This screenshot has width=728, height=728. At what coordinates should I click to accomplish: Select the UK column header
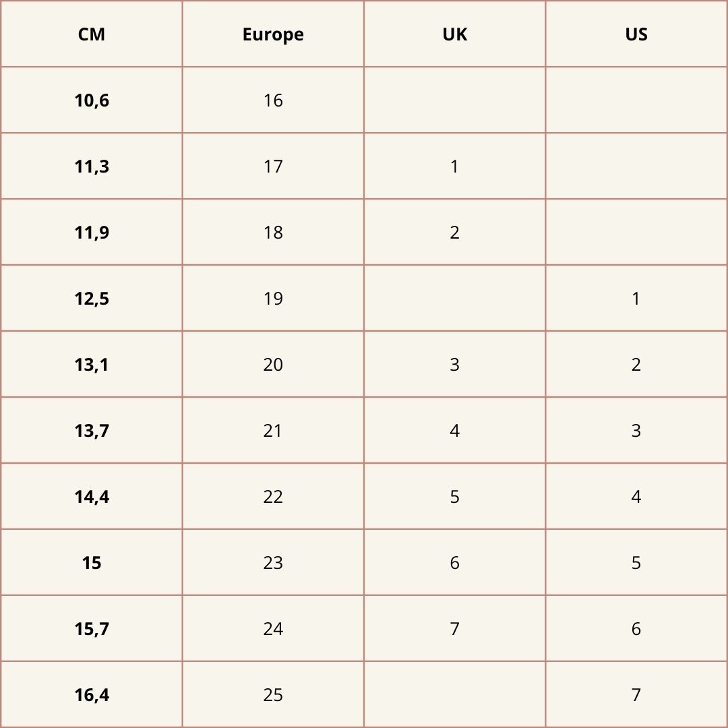[454, 34]
